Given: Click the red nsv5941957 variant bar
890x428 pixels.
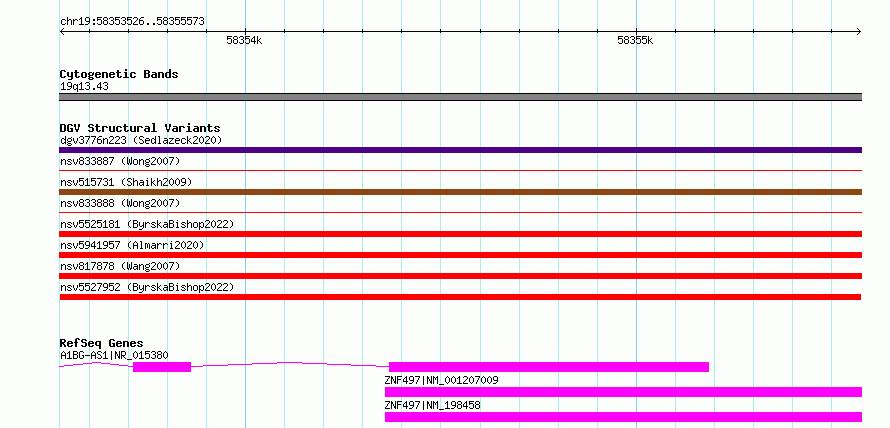Looking at the screenshot, I should 460,255.
